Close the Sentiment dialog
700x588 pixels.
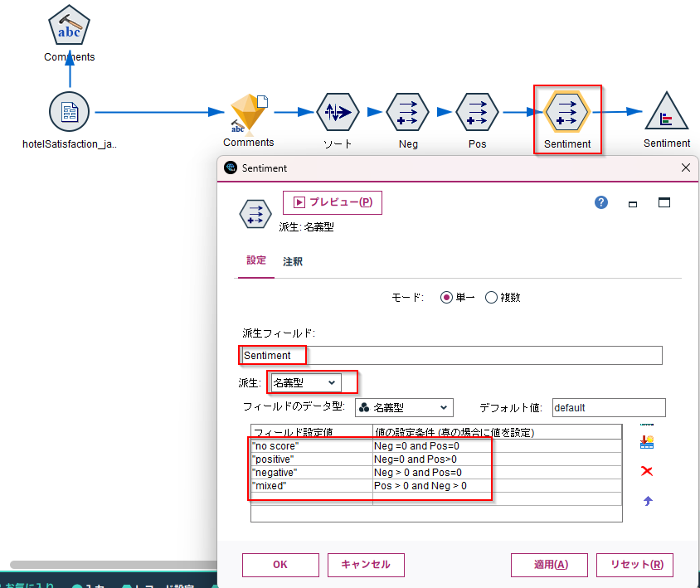coord(686,168)
